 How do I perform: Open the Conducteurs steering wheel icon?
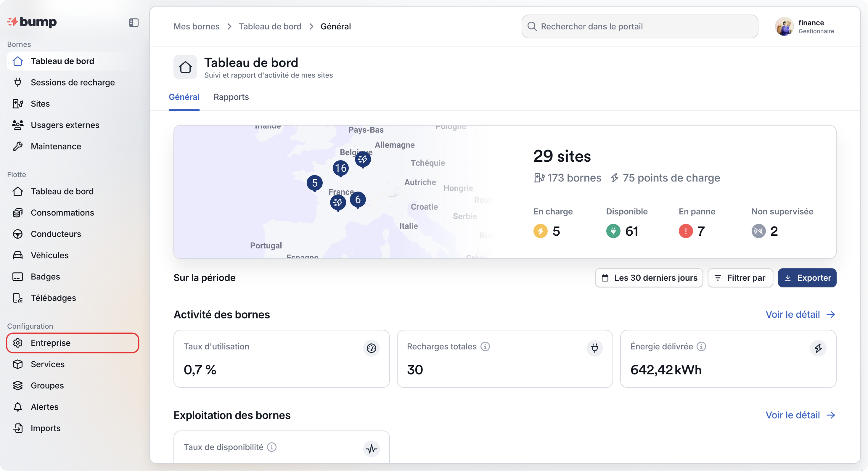coord(18,234)
